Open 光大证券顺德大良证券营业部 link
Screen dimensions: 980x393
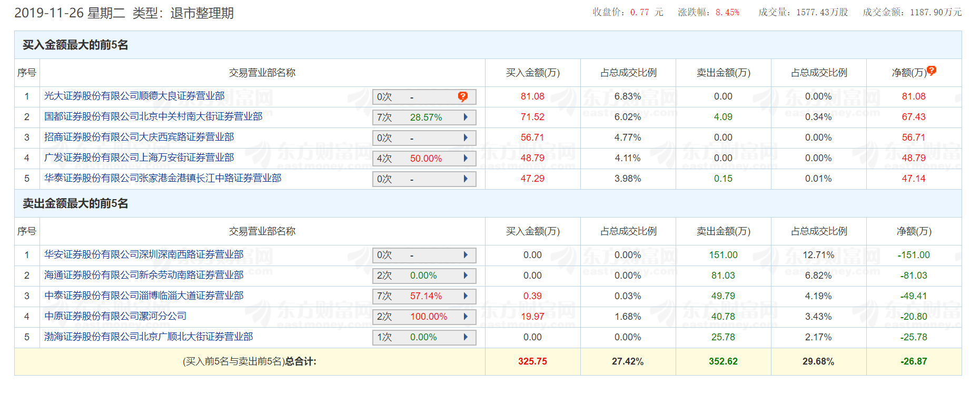[134, 96]
